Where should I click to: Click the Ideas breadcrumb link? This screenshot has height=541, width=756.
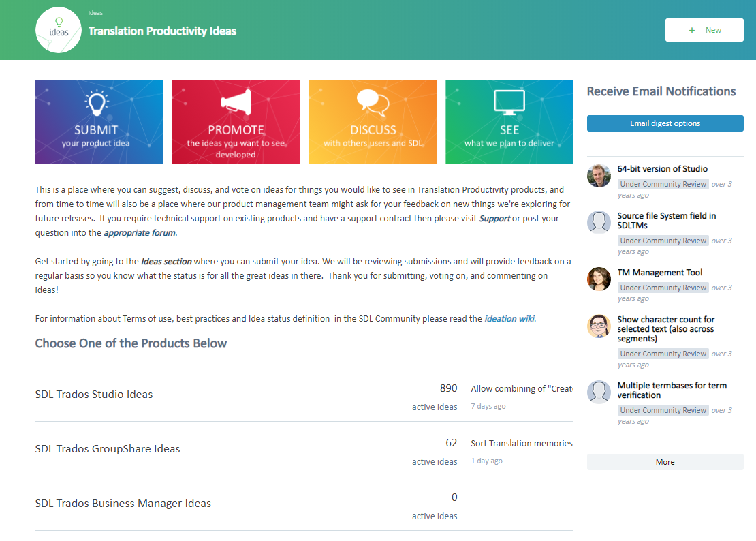pyautogui.click(x=95, y=13)
